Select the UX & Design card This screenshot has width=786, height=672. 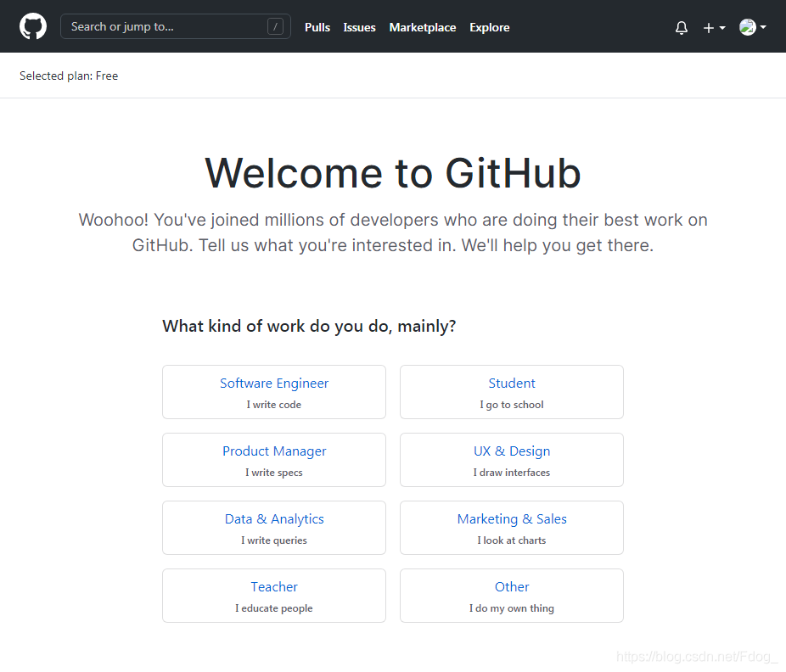coord(512,460)
